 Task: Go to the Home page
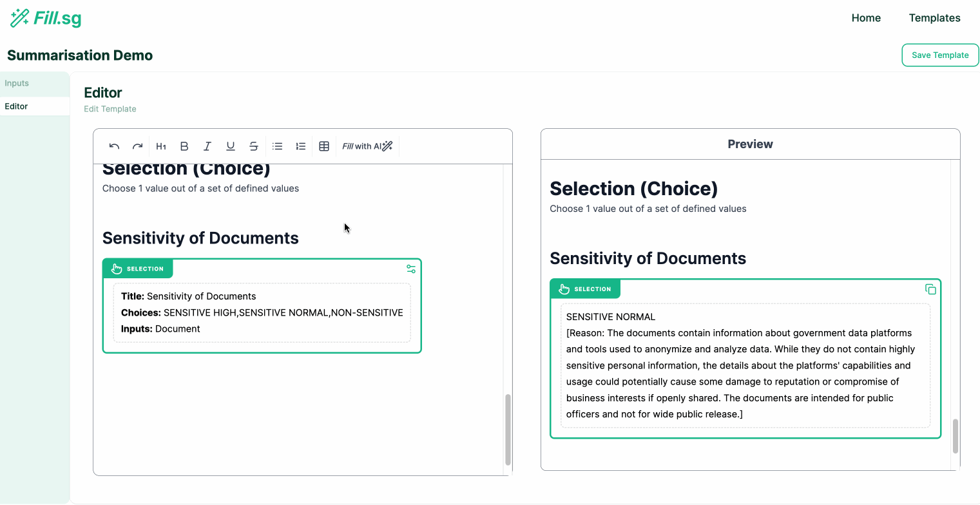[x=866, y=18]
